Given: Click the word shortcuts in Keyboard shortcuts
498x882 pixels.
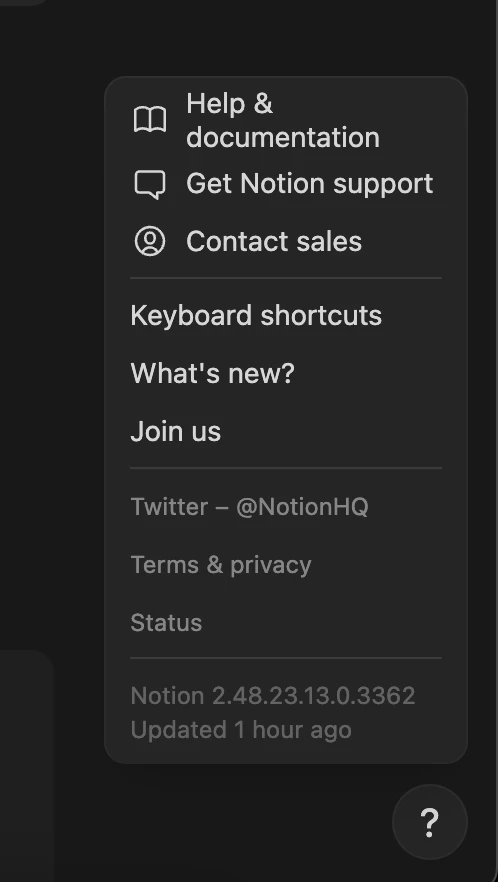Looking at the screenshot, I should coord(321,315).
